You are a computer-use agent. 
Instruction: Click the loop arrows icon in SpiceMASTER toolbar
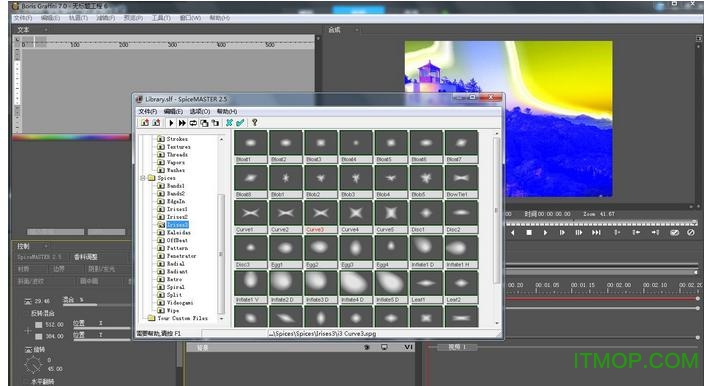(193, 123)
